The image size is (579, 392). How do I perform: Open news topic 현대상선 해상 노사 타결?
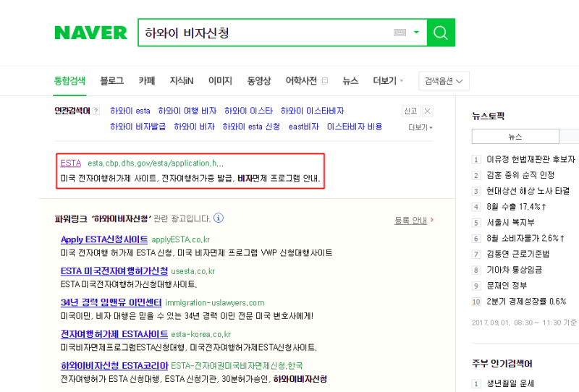(x=528, y=191)
